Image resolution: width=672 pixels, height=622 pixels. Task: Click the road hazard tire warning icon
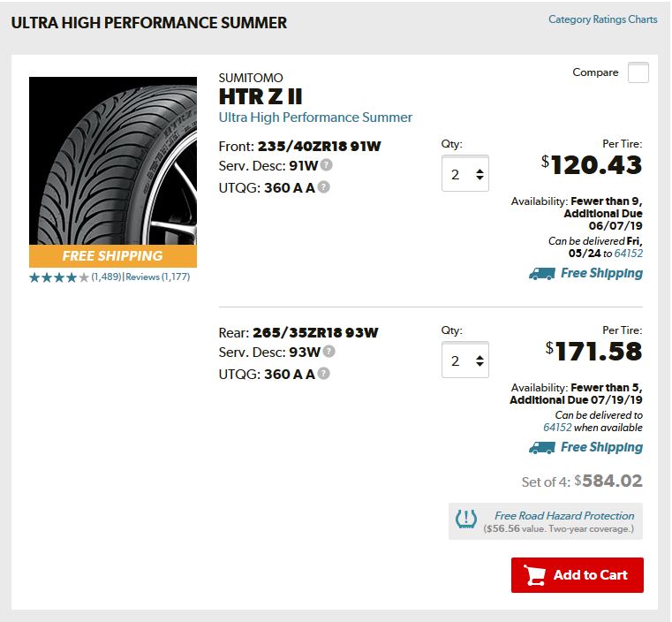pyautogui.click(x=466, y=520)
